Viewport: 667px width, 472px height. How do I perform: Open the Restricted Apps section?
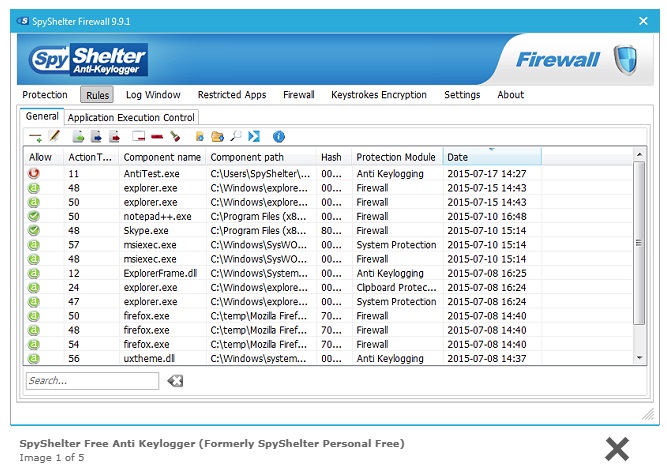click(232, 95)
